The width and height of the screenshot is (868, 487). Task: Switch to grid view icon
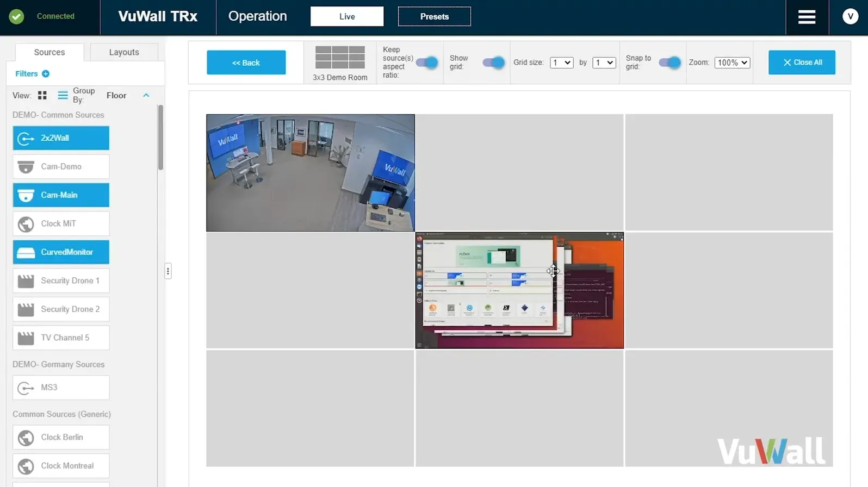42,96
